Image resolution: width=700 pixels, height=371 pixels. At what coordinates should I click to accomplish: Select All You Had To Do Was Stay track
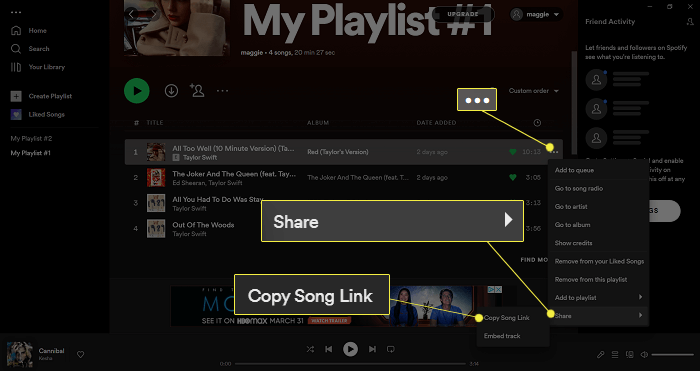217,200
